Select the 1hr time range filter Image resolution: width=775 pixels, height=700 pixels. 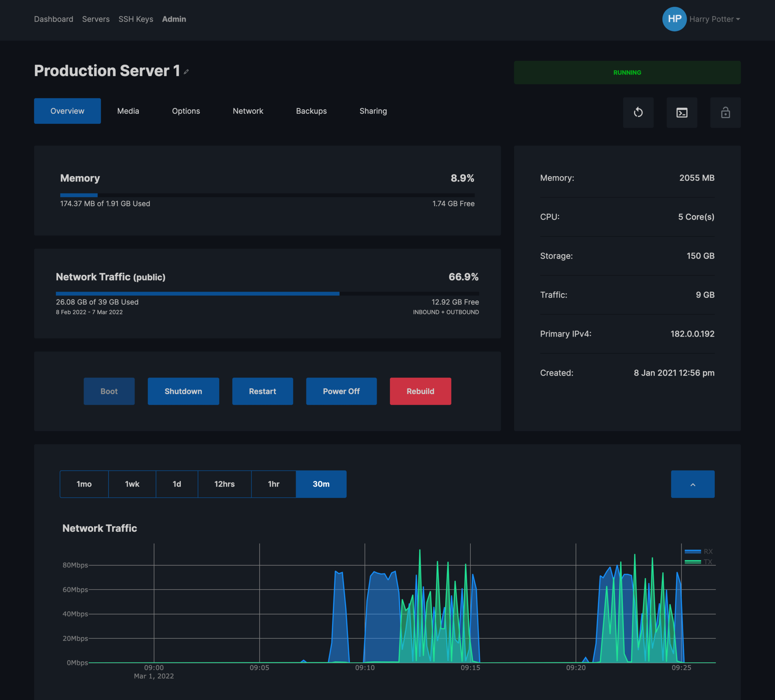tap(273, 484)
